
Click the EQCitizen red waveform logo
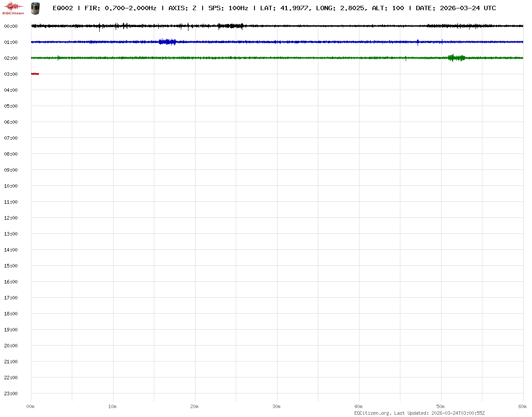13,7
